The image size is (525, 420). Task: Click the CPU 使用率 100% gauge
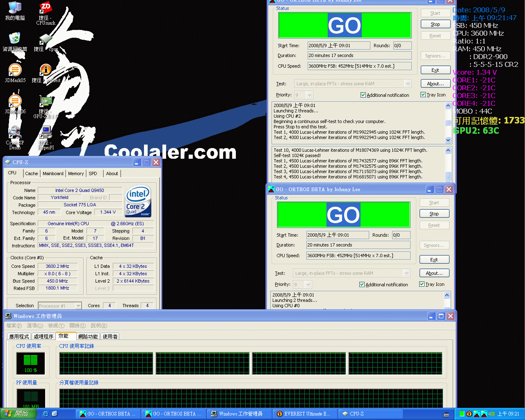tap(31, 363)
